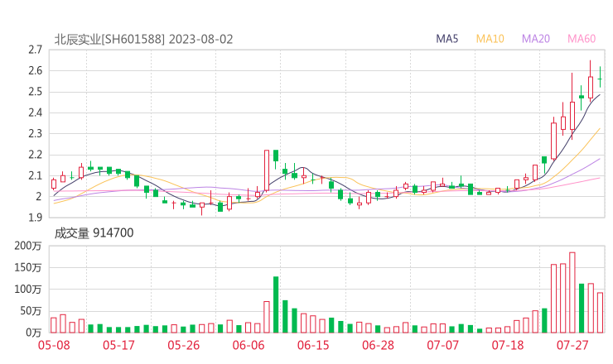Click the 07-07 date axis label
Image resolution: width=613 pixels, height=364 pixels.
[x=442, y=345]
